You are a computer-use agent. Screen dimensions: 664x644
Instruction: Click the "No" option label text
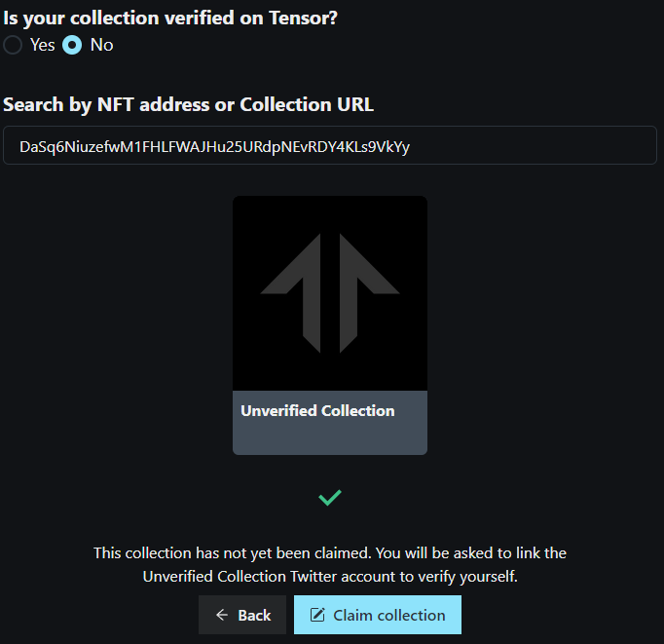coord(101,45)
